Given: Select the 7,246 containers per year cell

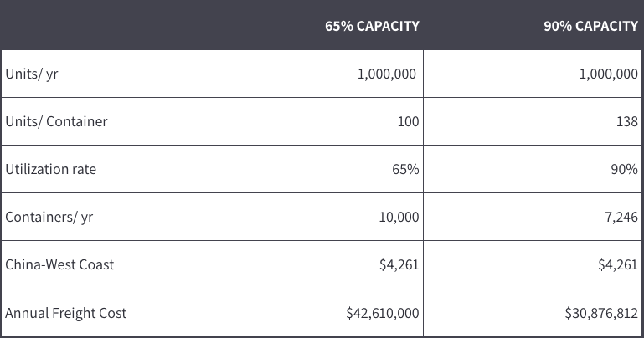Looking at the screenshot, I should [x=620, y=217].
